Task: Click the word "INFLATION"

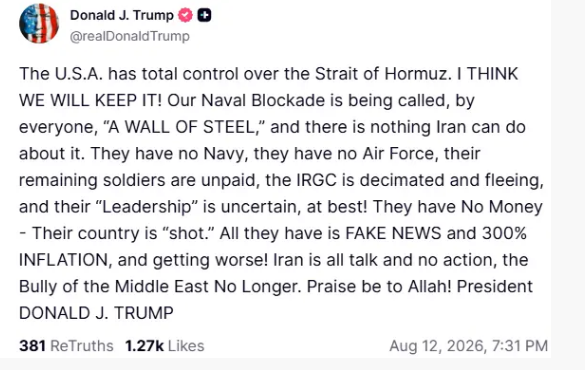Action: click(x=65, y=260)
